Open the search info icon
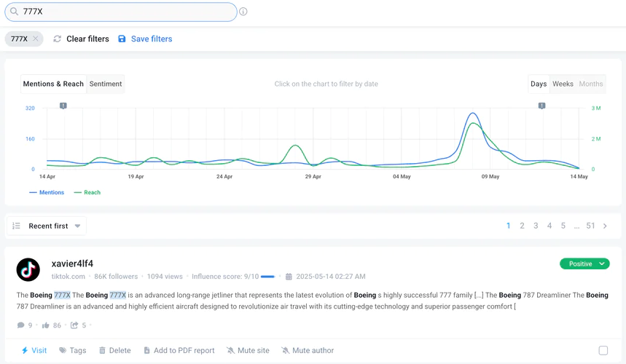 pos(243,12)
